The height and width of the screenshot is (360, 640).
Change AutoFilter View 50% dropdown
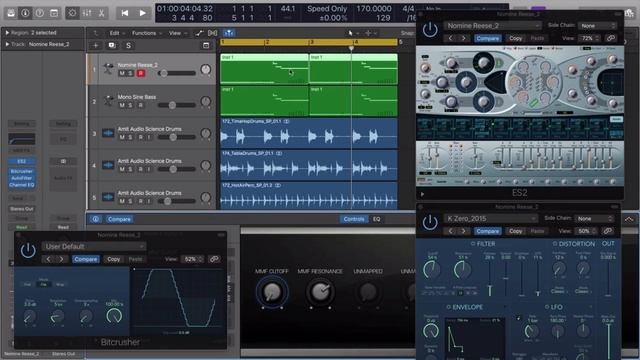587,231
